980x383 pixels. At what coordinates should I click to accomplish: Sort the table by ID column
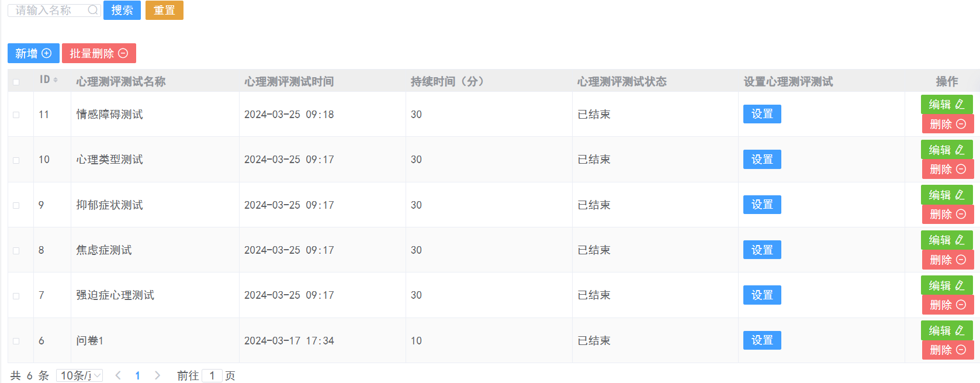tap(56, 80)
